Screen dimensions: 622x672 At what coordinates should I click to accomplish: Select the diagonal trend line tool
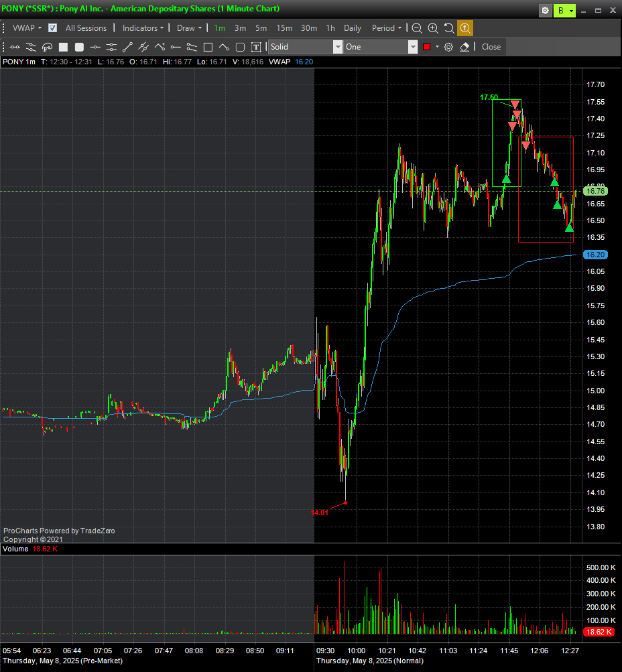click(127, 47)
